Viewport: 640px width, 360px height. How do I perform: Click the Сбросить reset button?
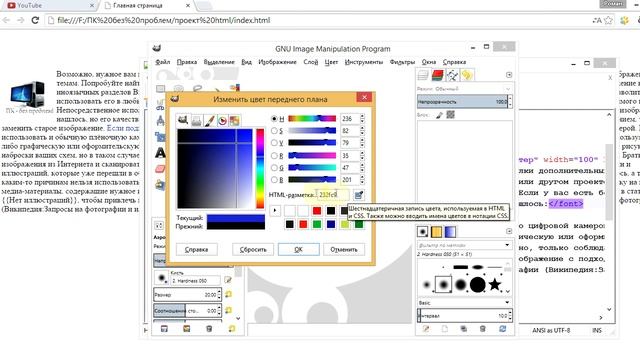(x=253, y=249)
